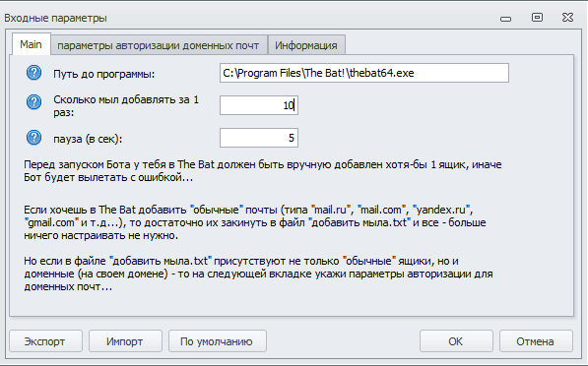588x366 pixels.
Task: Click the program path input field
Action: 364,73
